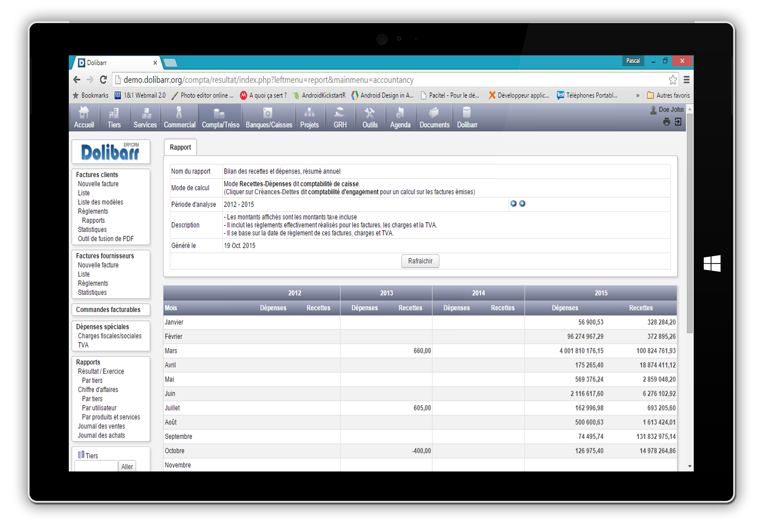Open the Tiers module icon
Image resolution: width=761 pixels, height=532 pixels.
pyautogui.click(x=114, y=114)
